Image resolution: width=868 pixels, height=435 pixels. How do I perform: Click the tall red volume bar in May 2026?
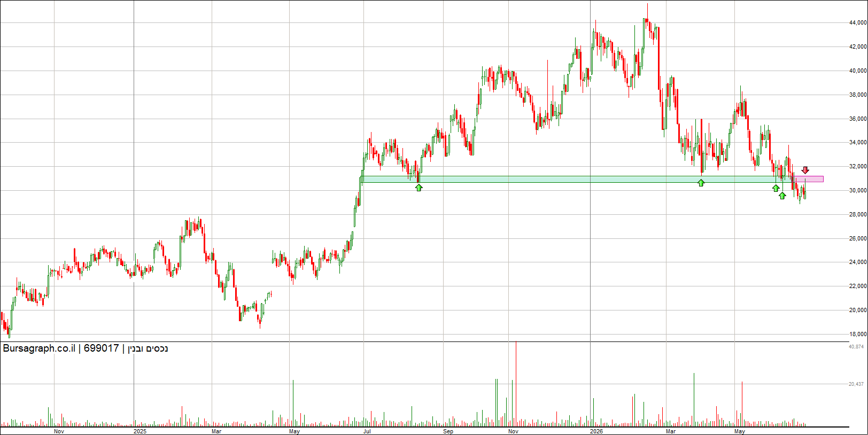[742, 404]
